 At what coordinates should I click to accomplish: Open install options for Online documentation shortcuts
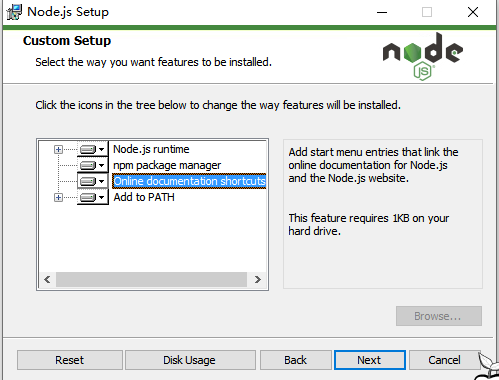pyautogui.click(x=93, y=181)
